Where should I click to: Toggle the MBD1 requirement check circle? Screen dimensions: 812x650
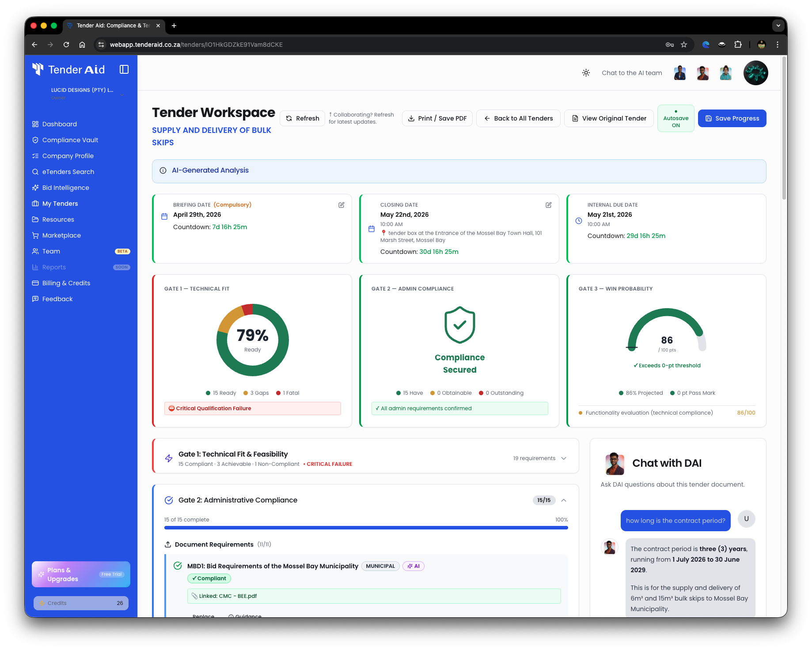pyautogui.click(x=178, y=566)
